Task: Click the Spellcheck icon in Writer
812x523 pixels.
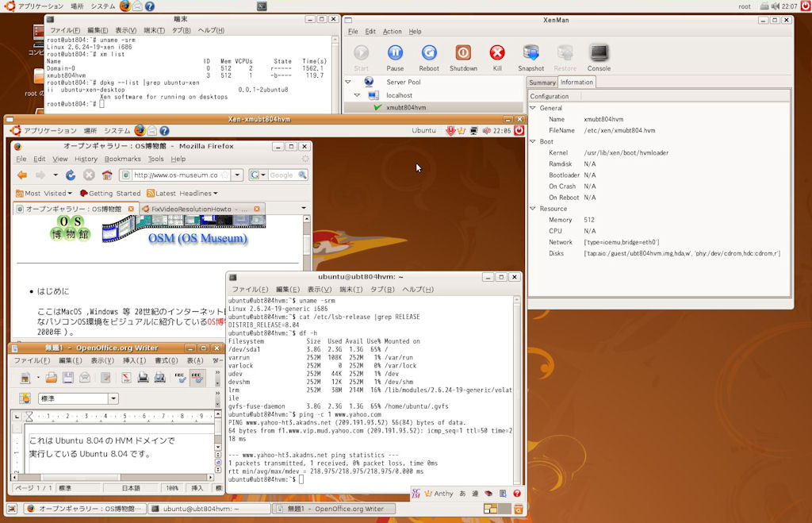Action: 180,378
